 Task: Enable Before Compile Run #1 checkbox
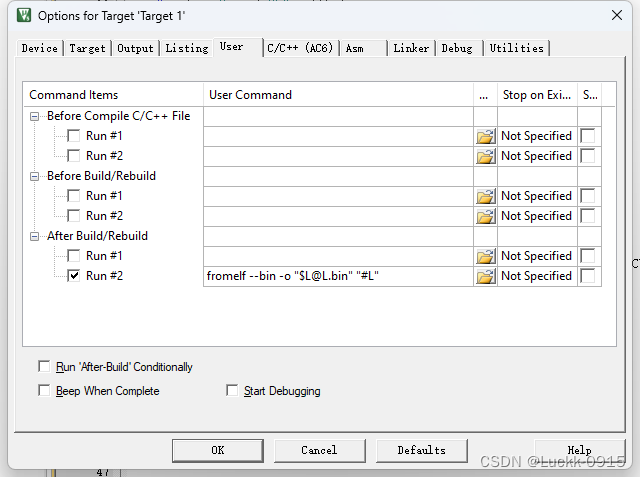(x=74, y=136)
